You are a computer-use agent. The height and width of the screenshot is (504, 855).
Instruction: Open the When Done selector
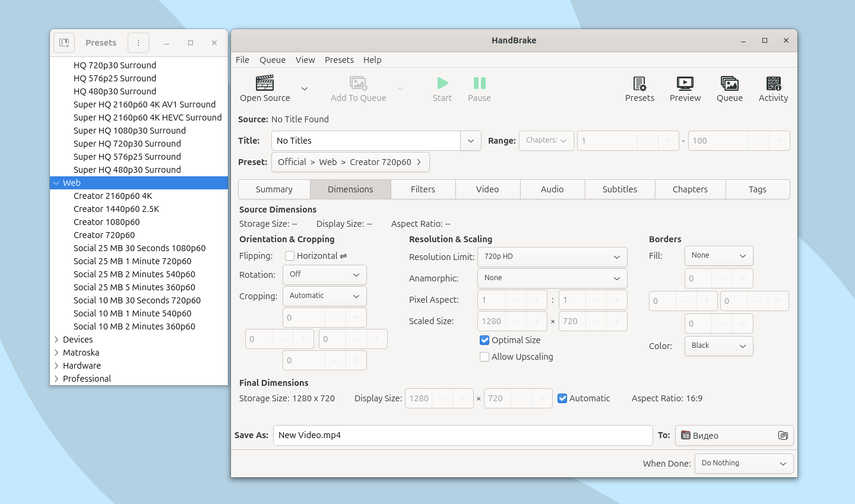click(x=743, y=463)
